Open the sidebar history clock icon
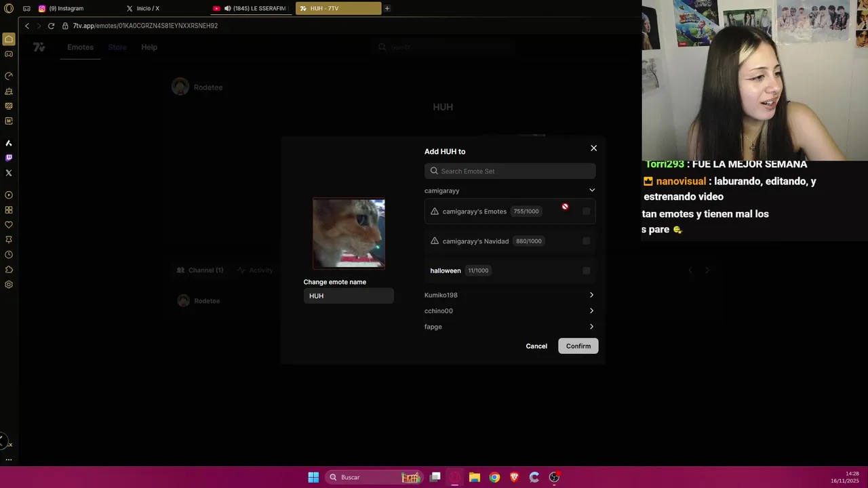Image resolution: width=868 pixels, height=488 pixels. (x=9, y=255)
